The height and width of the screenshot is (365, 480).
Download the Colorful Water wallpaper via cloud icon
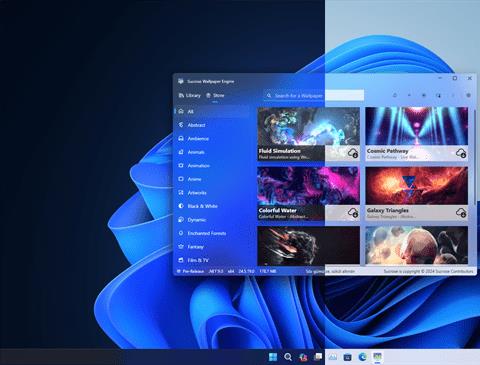pos(353,213)
